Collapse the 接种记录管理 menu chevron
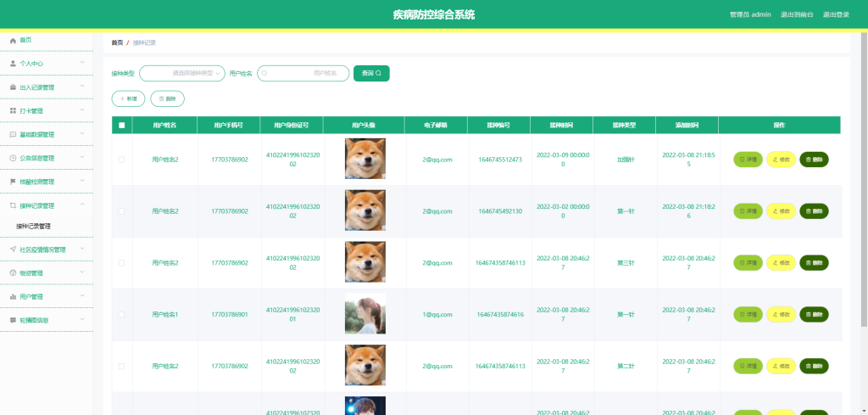The height and width of the screenshot is (415, 868). point(82,205)
